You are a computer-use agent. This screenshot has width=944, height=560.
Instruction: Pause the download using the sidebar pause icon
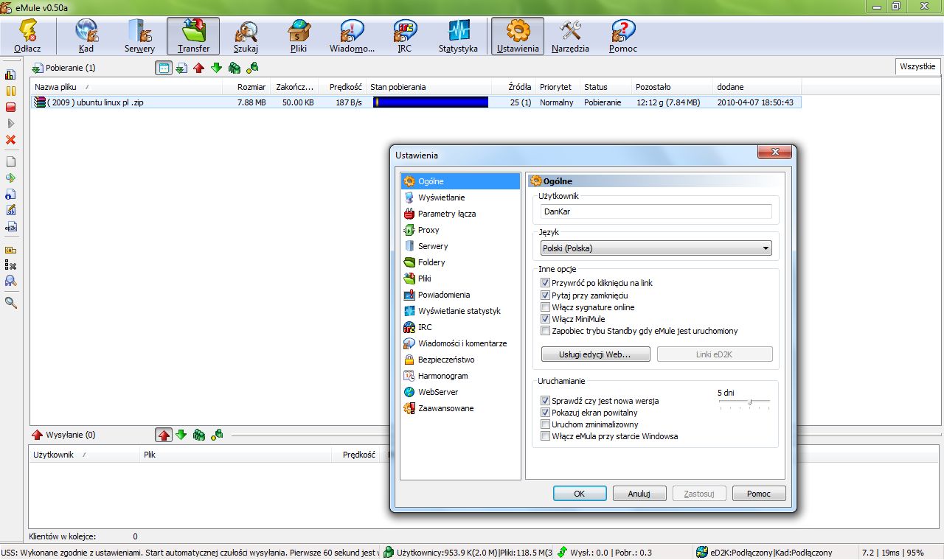click(11, 91)
